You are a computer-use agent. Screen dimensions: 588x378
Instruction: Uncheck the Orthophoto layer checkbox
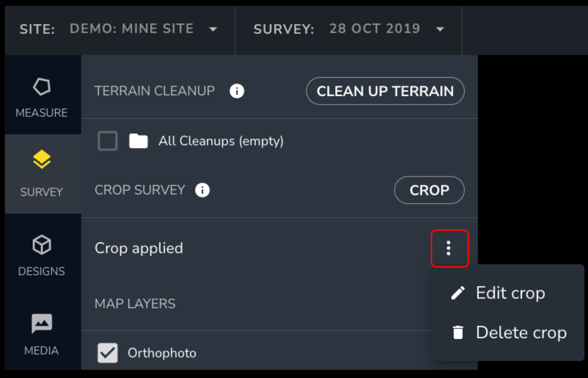(x=108, y=353)
